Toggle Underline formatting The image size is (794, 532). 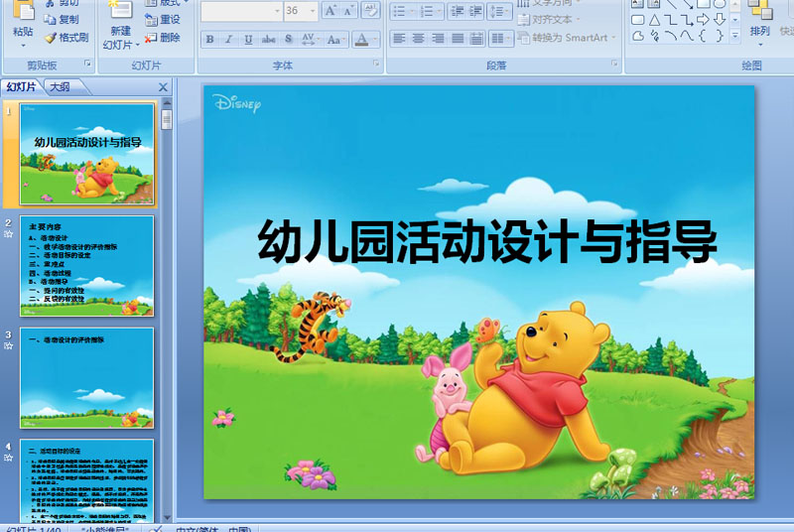coord(248,39)
